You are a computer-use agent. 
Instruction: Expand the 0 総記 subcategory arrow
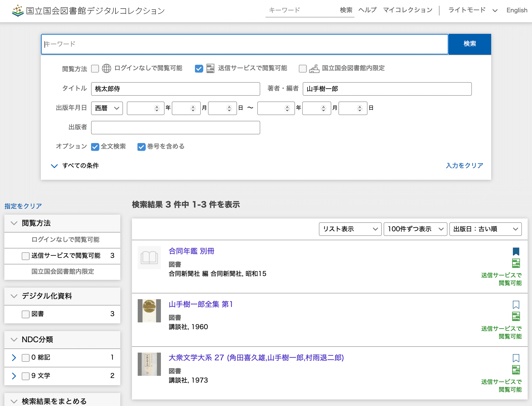(14, 358)
